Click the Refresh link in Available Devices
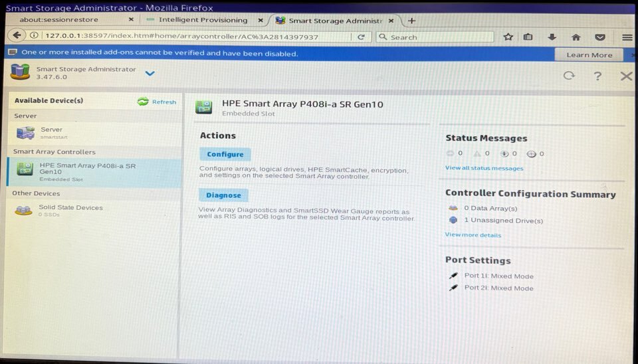Screen dimensions: 638x364 click(x=164, y=102)
